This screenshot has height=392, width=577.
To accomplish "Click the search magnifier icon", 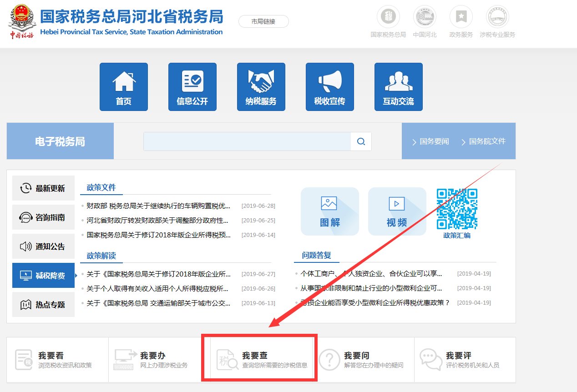I will pyautogui.click(x=361, y=141).
